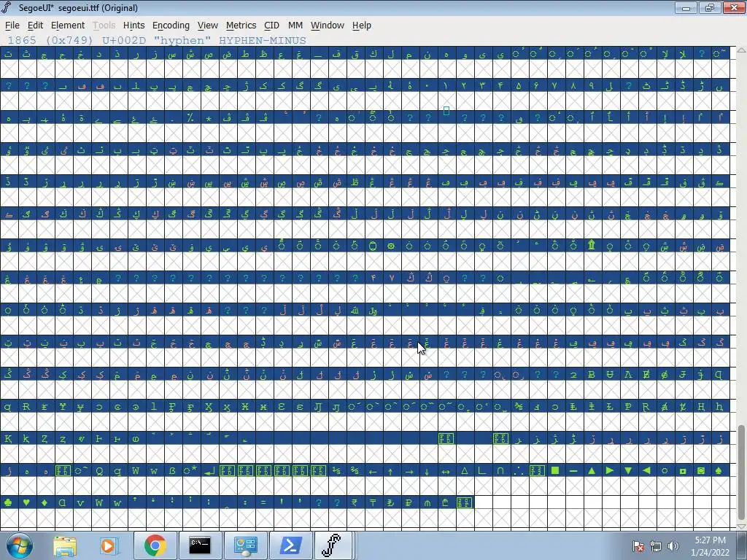Switch to the PowerShell taskbar window

click(290, 545)
